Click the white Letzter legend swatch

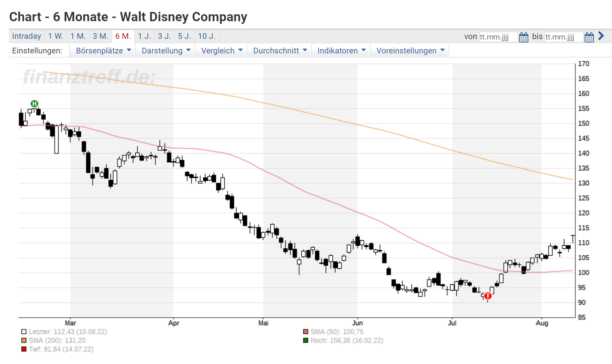[x=24, y=332]
